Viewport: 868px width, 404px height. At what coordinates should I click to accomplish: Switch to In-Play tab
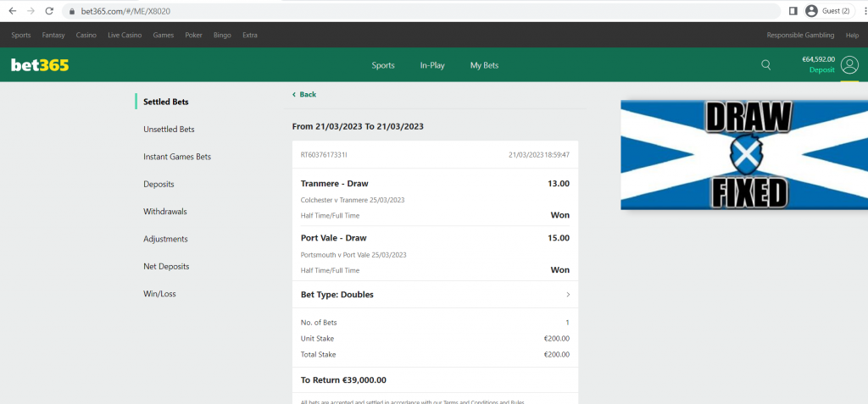pyautogui.click(x=432, y=65)
